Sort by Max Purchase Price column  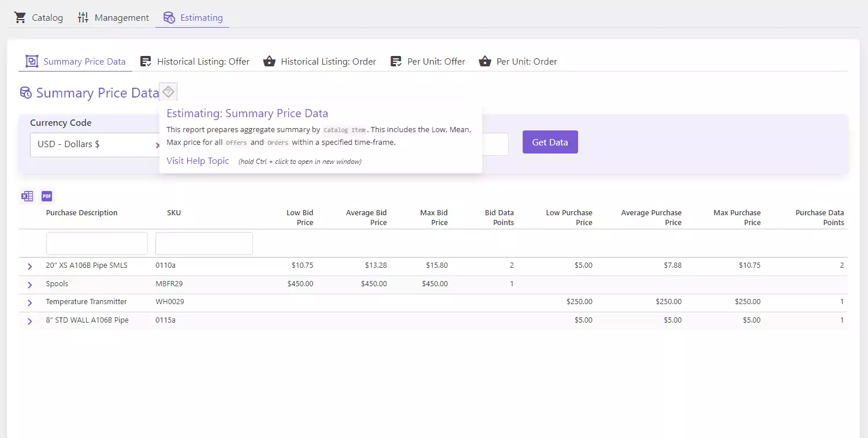737,218
